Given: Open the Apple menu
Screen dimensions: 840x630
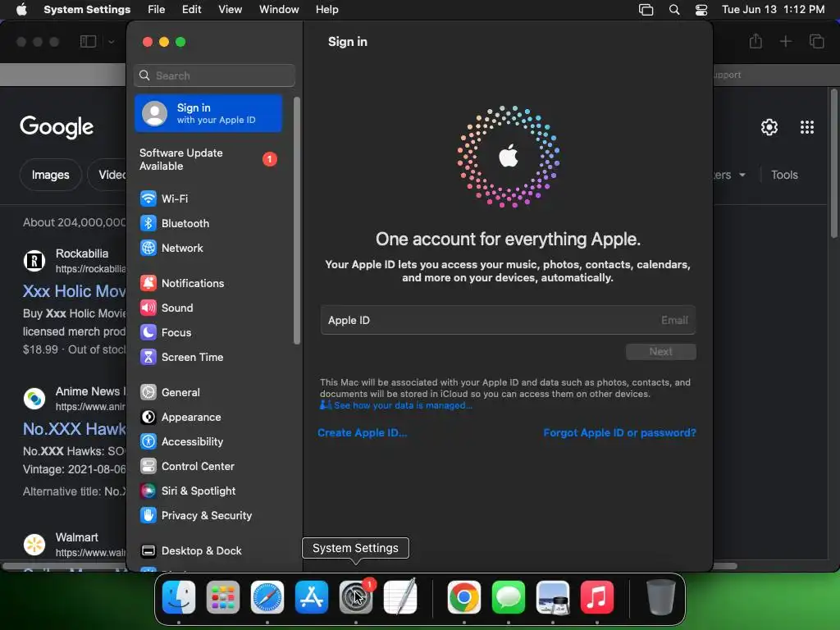Looking at the screenshot, I should click(21, 10).
